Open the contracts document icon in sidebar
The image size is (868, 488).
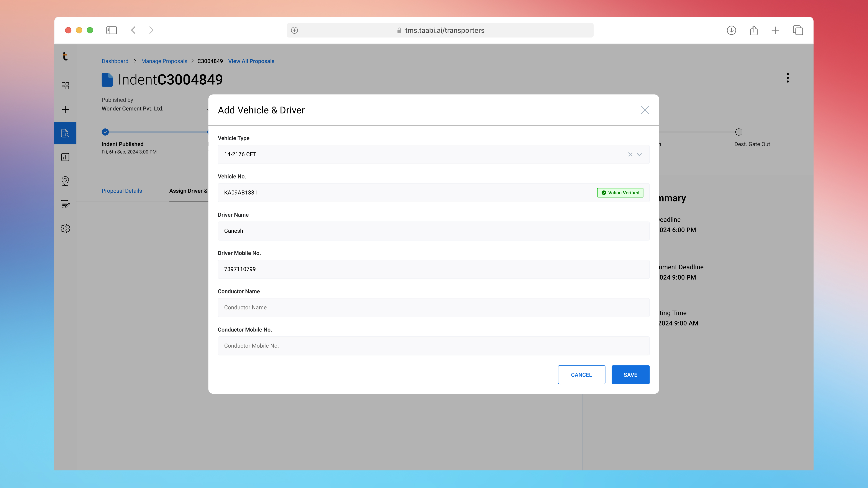pyautogui.click(x=65, y=205)
